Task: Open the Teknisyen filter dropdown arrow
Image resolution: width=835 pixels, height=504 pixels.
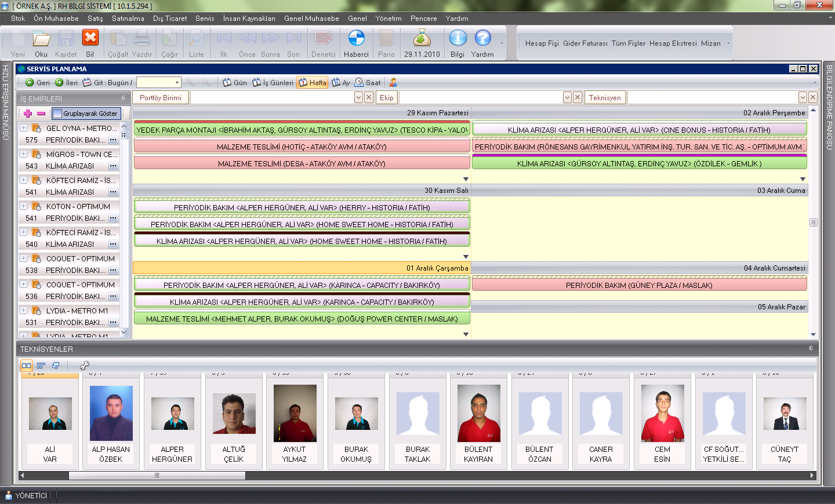Action: [x=803, y=98]
